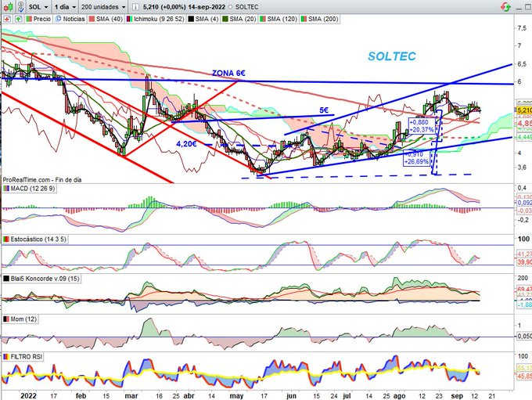Open the Noticias clock label

[x=70, y=19]
